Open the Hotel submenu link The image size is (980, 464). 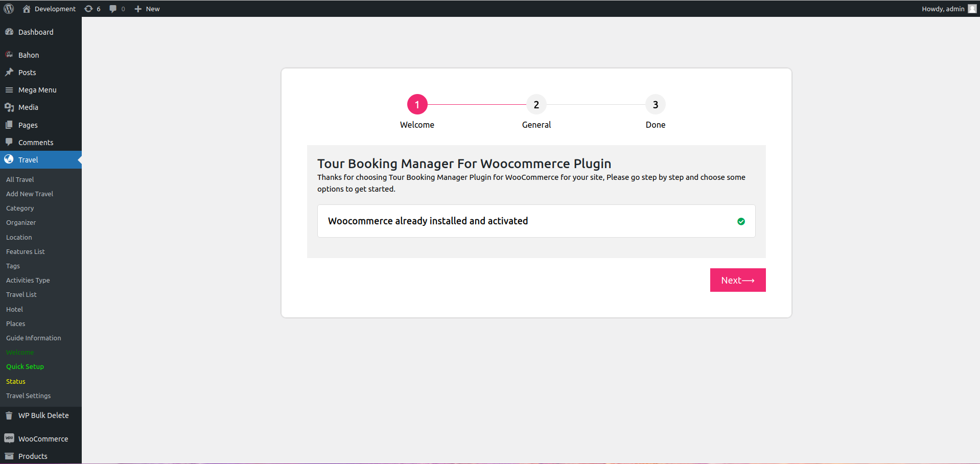[x=14, y=309]
